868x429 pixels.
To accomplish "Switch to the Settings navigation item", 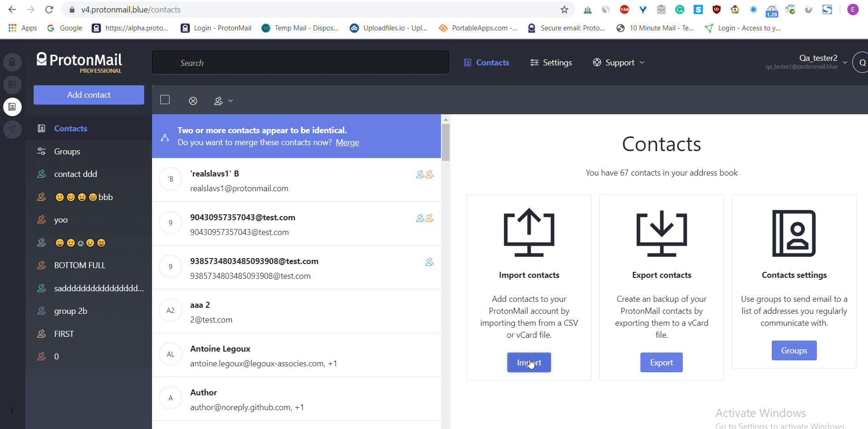I will coord(551,62).
